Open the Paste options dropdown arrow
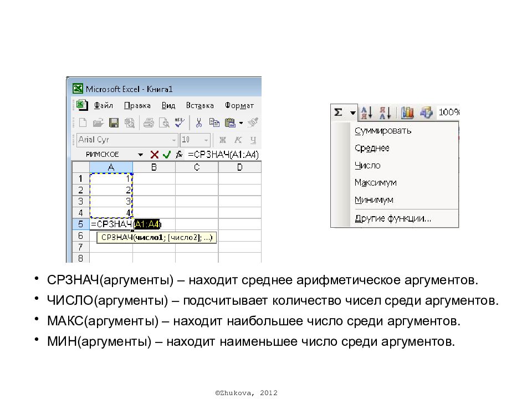 point(241,123)
